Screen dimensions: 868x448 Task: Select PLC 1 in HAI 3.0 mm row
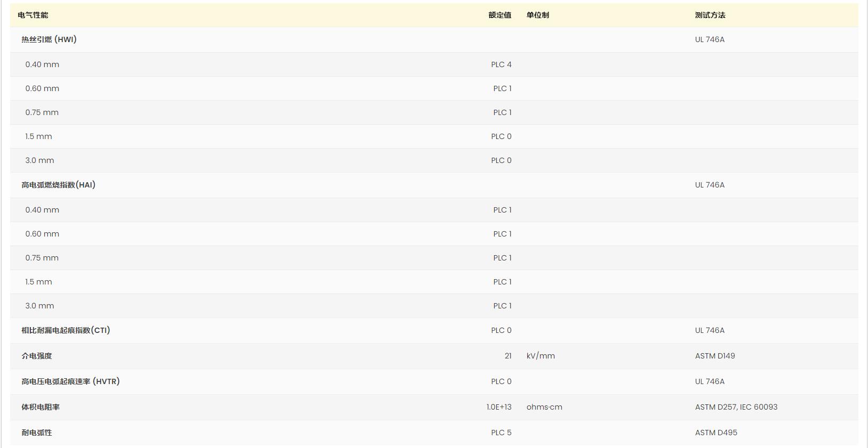point(502,306)
